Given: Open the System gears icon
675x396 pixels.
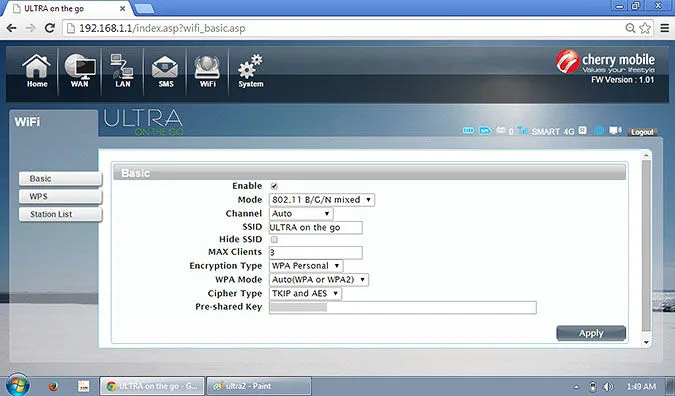Looking at the screenshot, I should click(x=251, y=71).
